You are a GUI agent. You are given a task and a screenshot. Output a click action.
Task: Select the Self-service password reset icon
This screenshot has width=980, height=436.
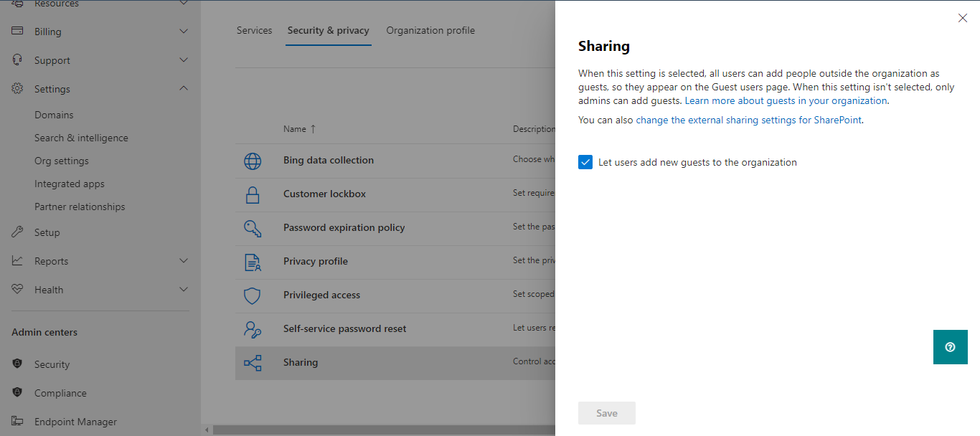tap(253, 329)
